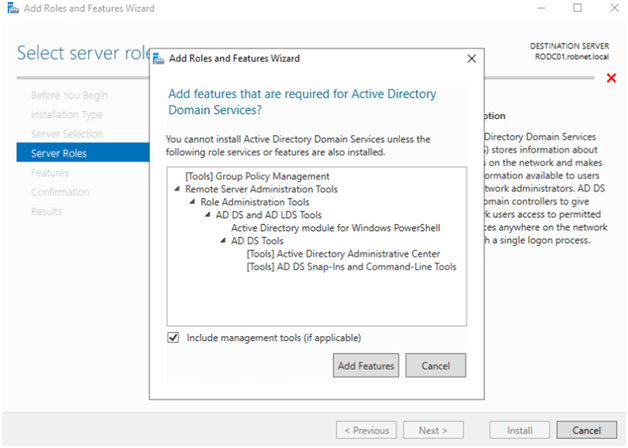Click the server icon in main window title
The width and height of the screenshot is (628, 448).
coord(13,8)
